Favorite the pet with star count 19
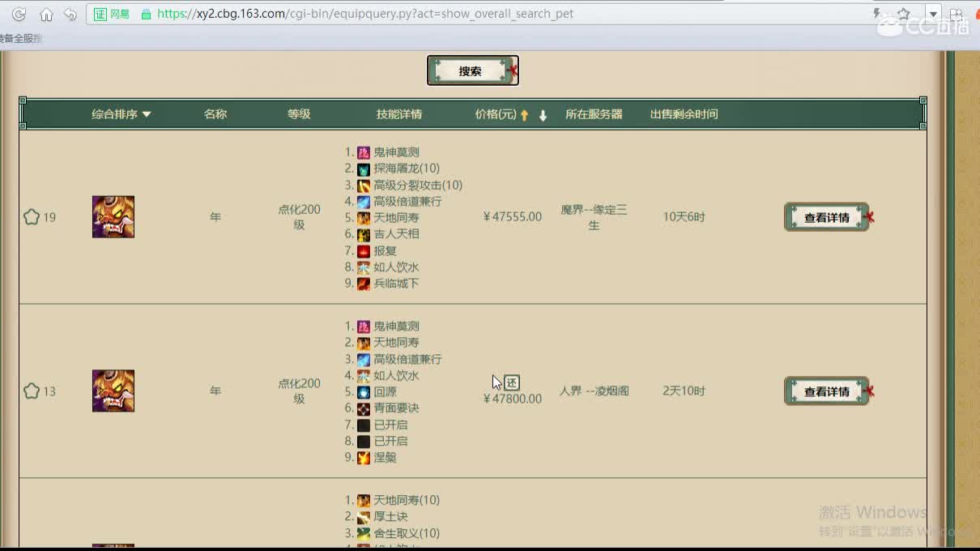The width and height of the screenshot is (980, 551). [32, 217]
